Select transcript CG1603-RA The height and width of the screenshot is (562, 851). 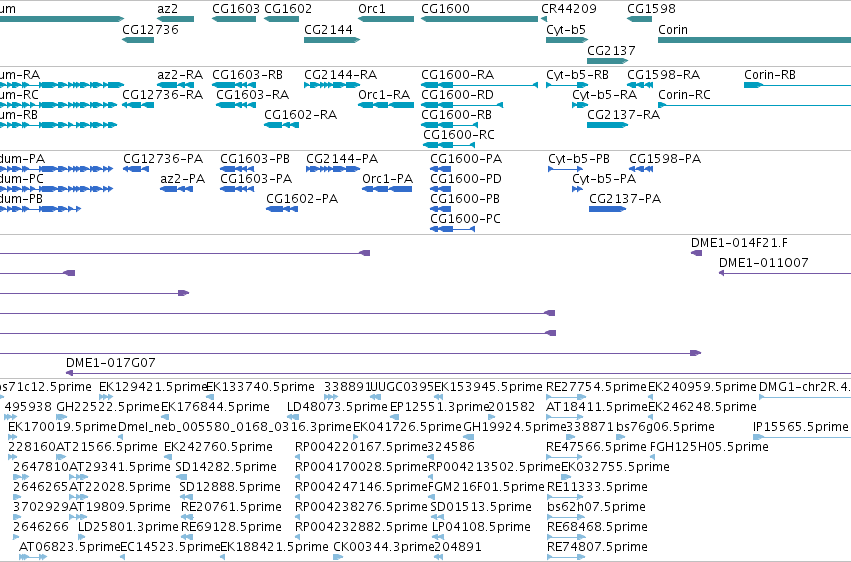pos(236,105)
